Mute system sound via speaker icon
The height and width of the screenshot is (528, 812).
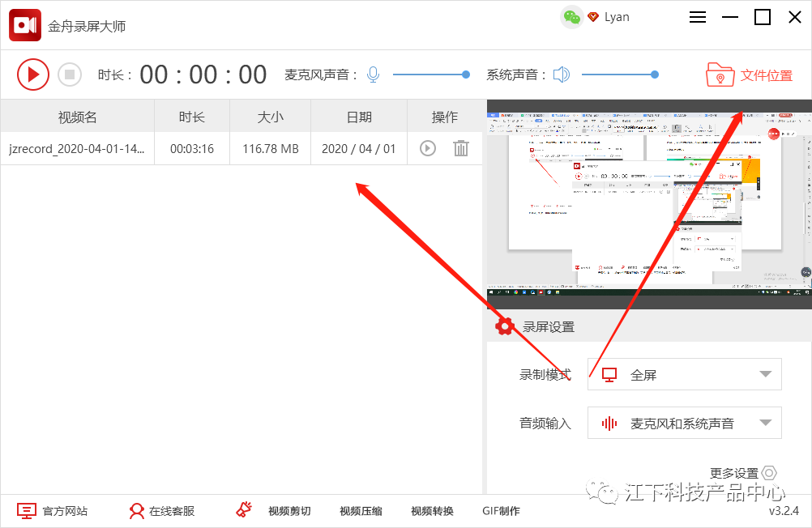click(x=562, y=75)
